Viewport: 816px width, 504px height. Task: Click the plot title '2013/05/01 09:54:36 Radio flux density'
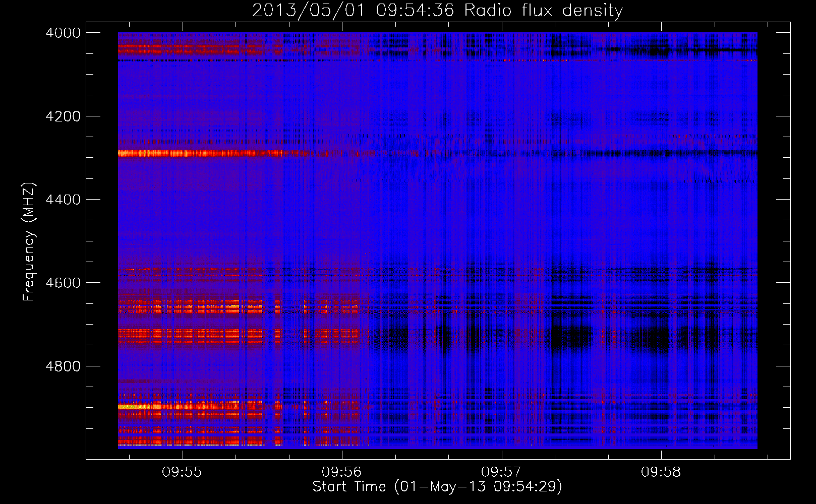[x=437, y=10]
